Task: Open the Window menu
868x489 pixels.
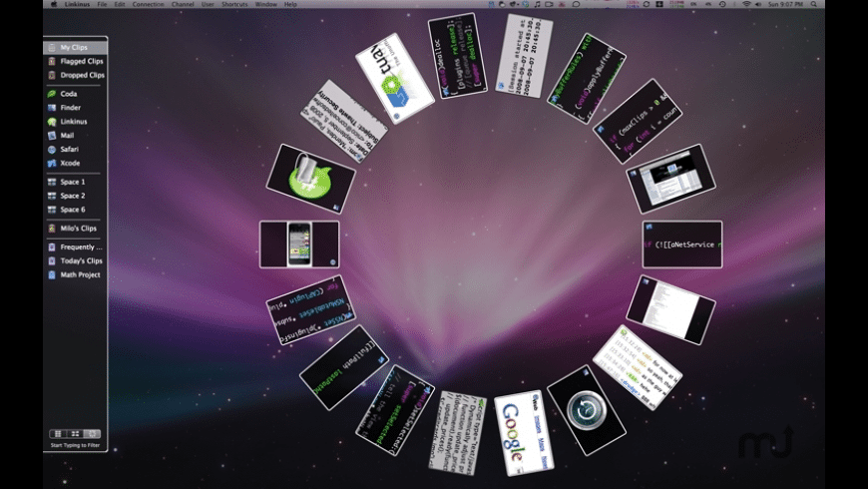Action: [265, 4]
